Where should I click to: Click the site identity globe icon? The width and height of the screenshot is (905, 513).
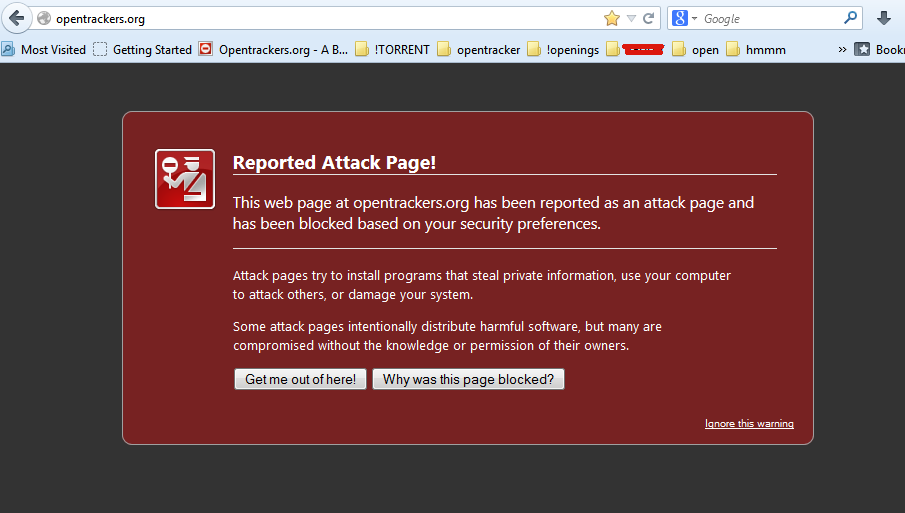click(44, 19)
